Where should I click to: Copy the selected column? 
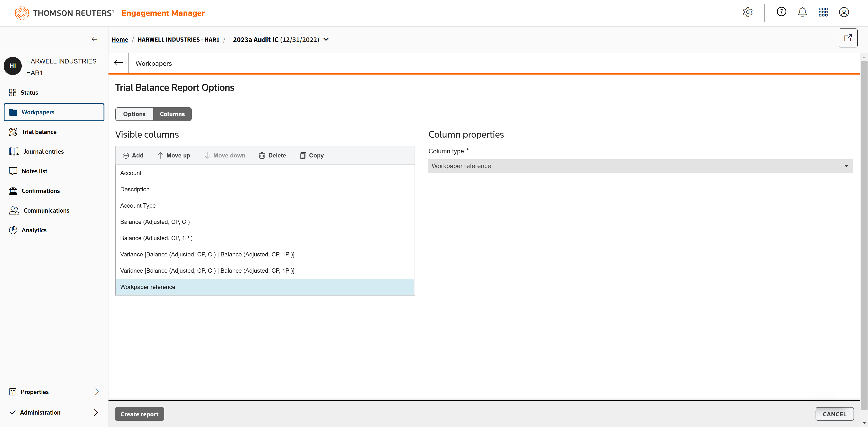point(312,155)
